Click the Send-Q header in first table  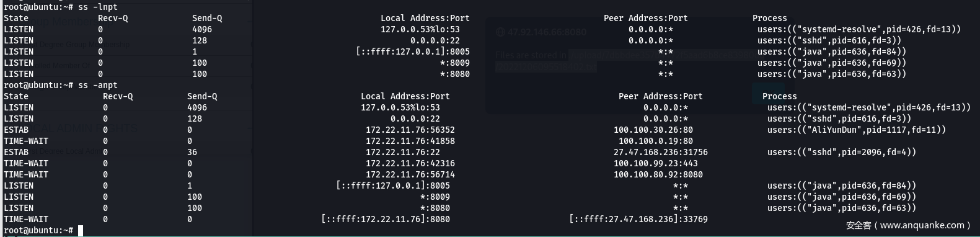(207, 18)
